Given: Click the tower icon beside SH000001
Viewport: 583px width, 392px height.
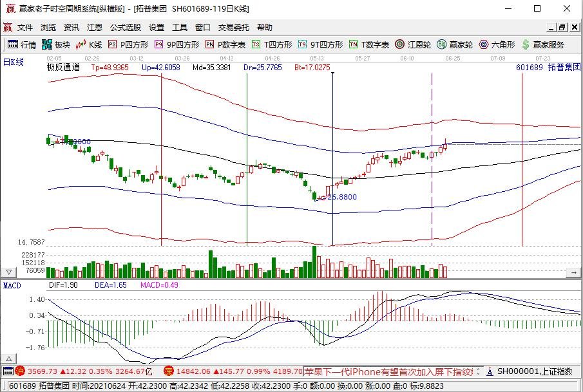Looking at the screenshot, I should tap(490, 371).
